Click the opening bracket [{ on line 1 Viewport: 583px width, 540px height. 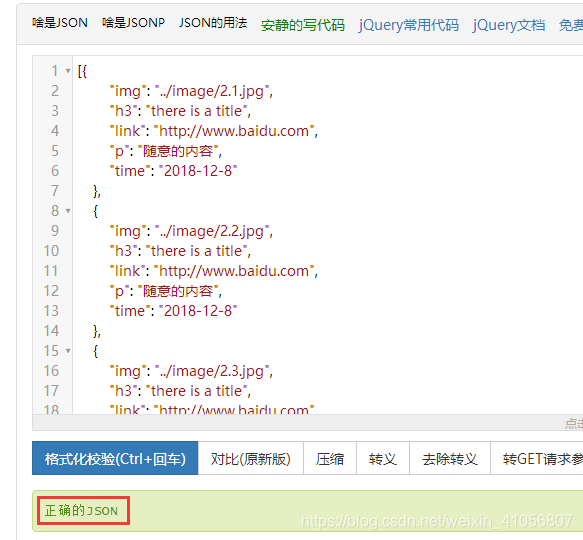(82, 71)
